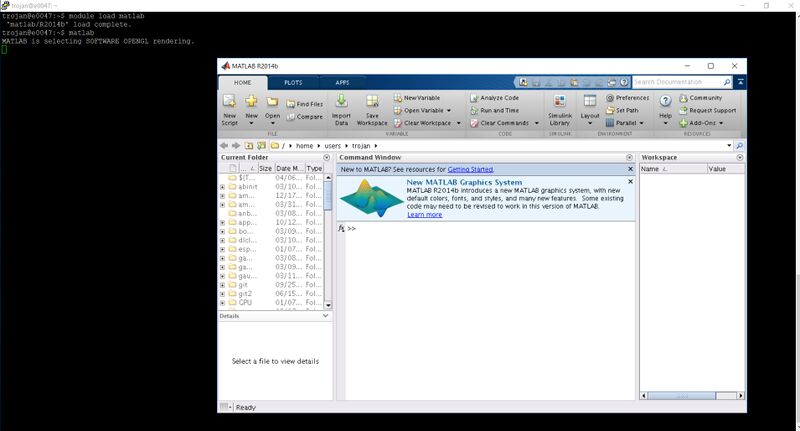Screen dimensions: 800x431
Task: Sort Current Folder by Date Modified column
Action: click(289, 168)
